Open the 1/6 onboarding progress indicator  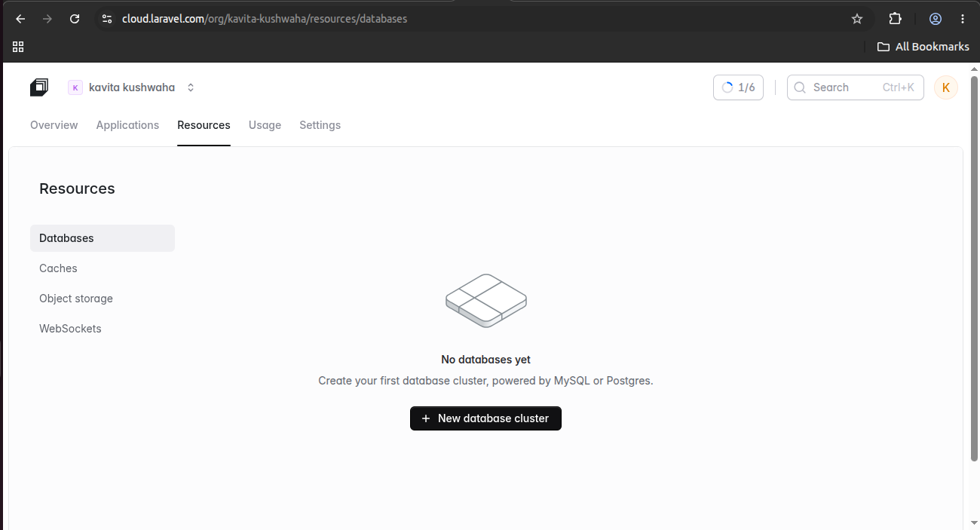(738, 87)
